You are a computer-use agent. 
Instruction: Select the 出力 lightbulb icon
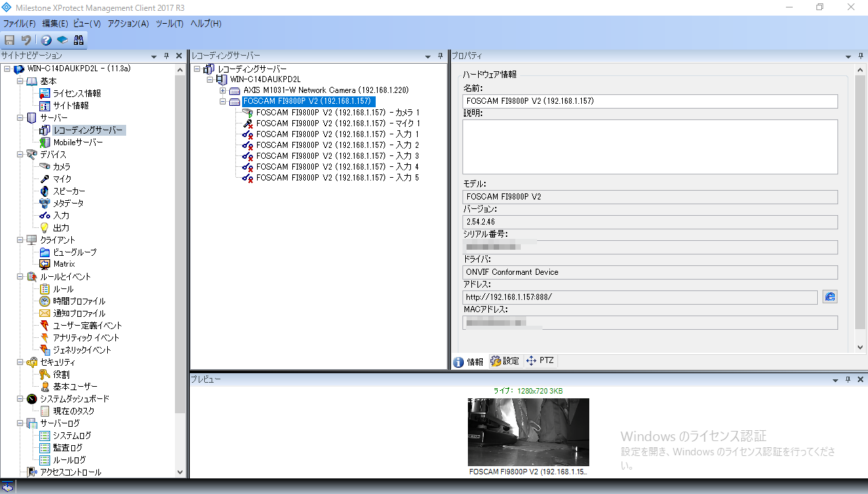[x=45, y=228]
